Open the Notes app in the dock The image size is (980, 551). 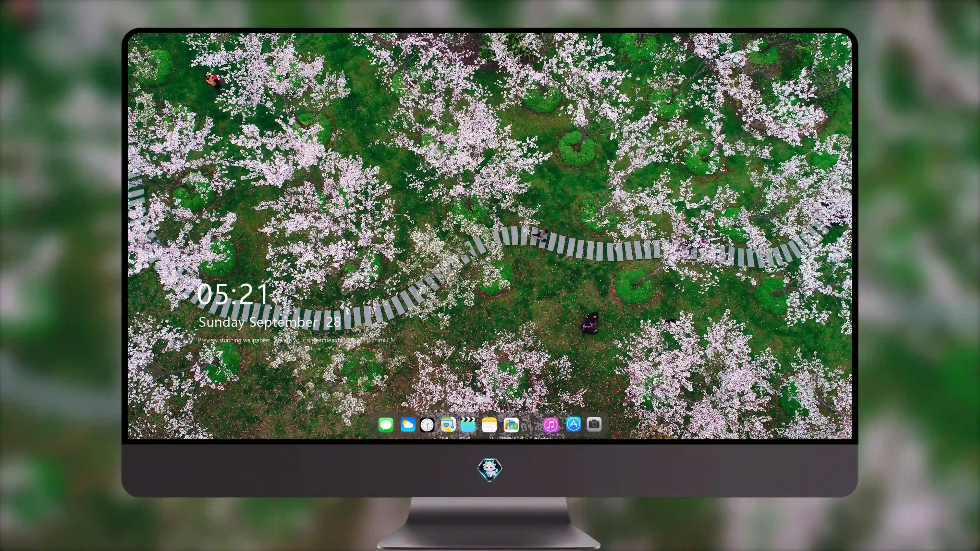[489, 424]
